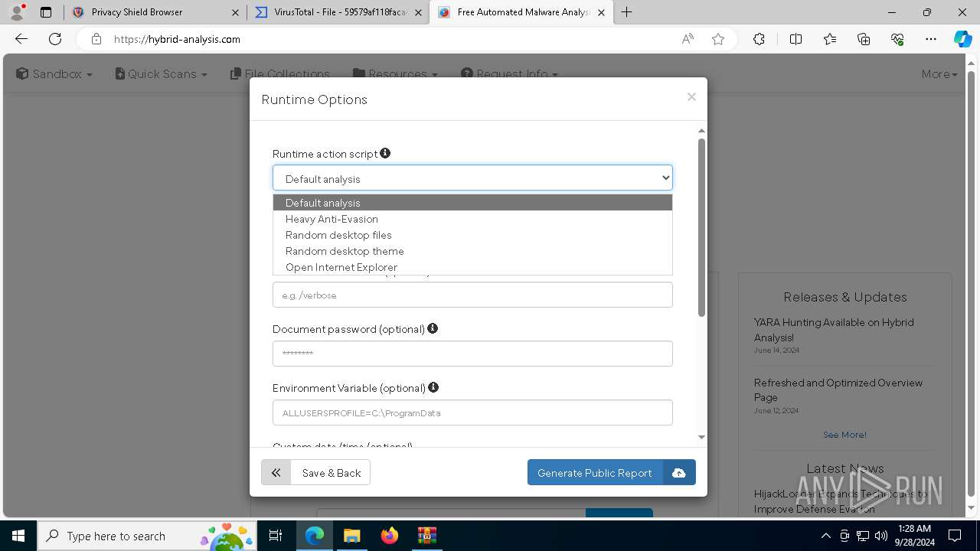The height and width of the screenshot is (551, 980).
Task: Expand the Sandbox menu
Action: [x=54, y=74]
